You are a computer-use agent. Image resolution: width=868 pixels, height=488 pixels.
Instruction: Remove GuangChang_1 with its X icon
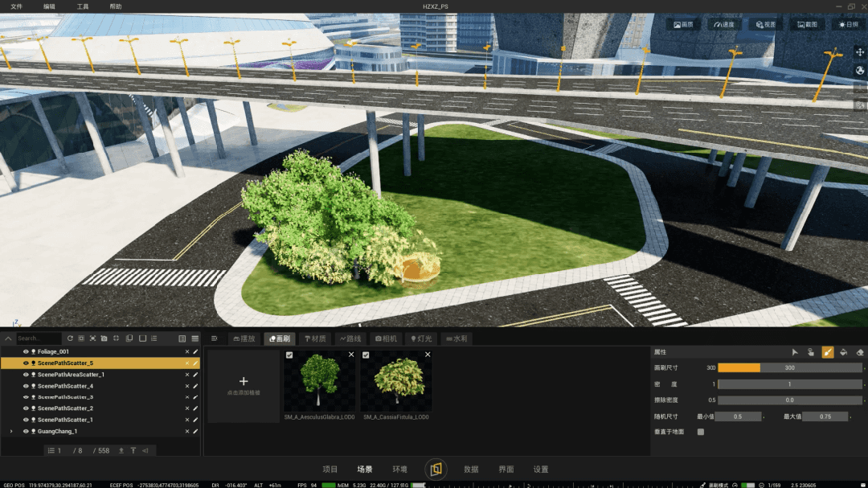[x=187, y=432]
